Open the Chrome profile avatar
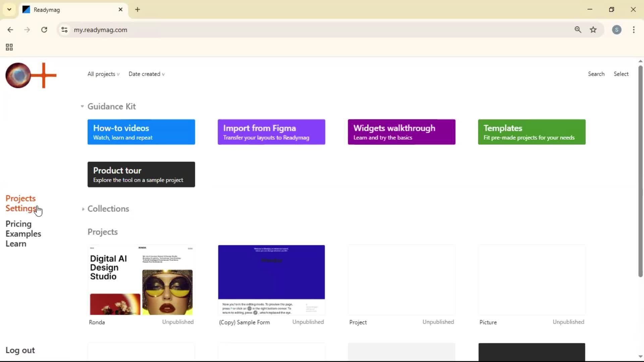The image size is (644, 362). (x=617, y=29)
